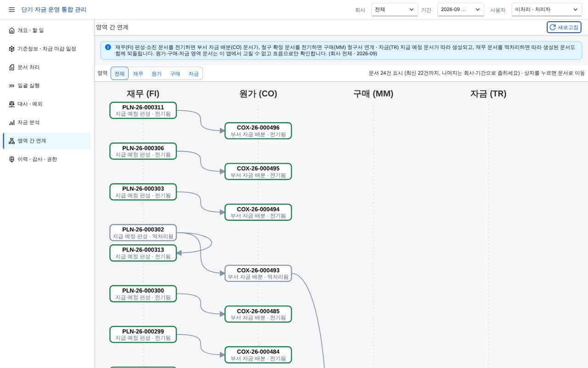Open reversed document node PLN-26-000302
588x368 pixels.
[143, 233]
